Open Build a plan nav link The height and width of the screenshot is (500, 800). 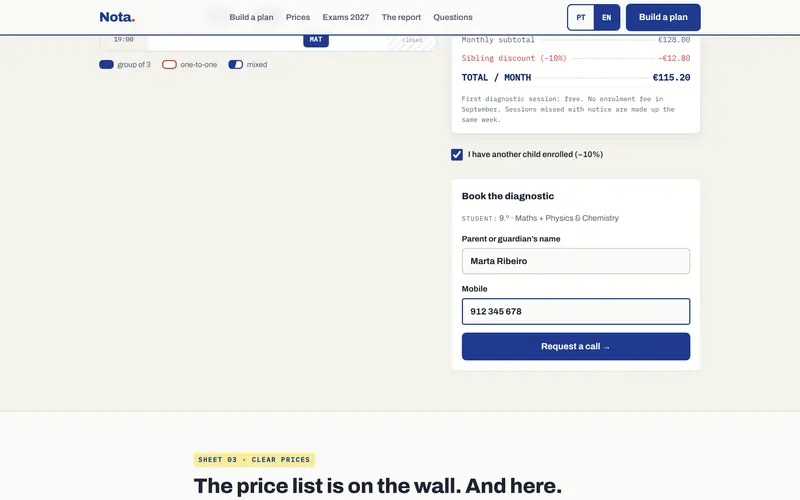coord(251,17)
